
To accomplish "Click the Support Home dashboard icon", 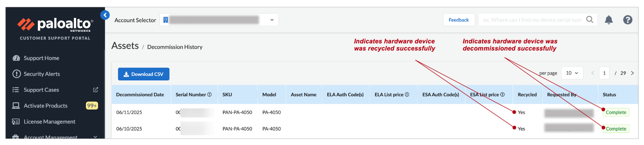I will 16,58.
